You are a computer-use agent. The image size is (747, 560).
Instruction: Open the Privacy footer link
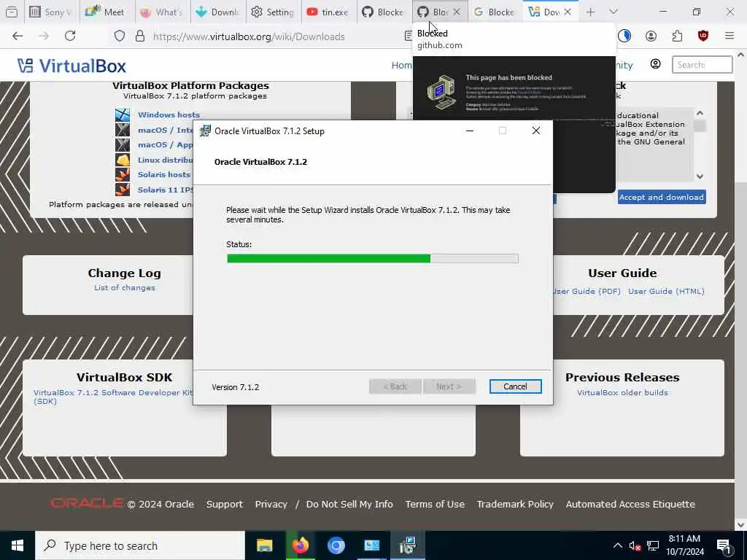pyautogui.click(x=271, y=504)
